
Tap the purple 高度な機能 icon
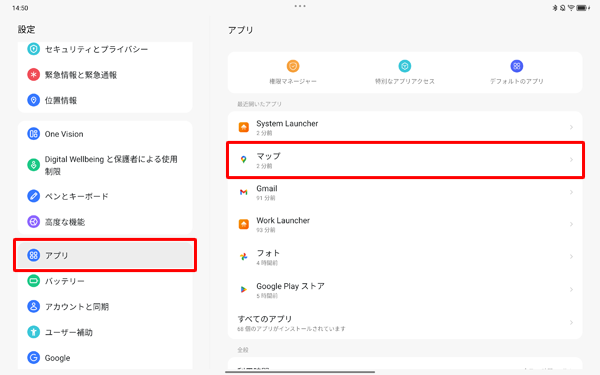point(34,222)
